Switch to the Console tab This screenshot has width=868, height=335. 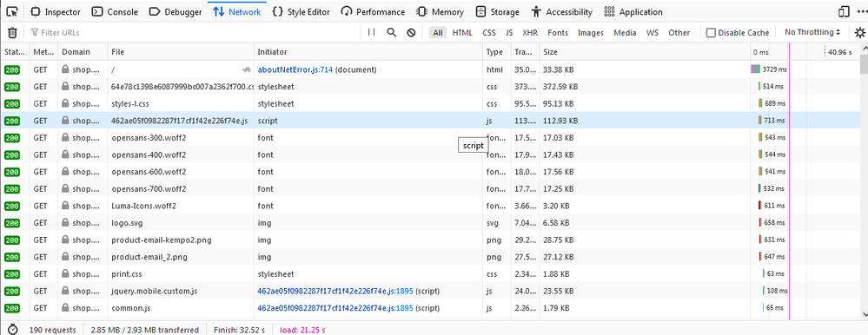click(115, 11)
